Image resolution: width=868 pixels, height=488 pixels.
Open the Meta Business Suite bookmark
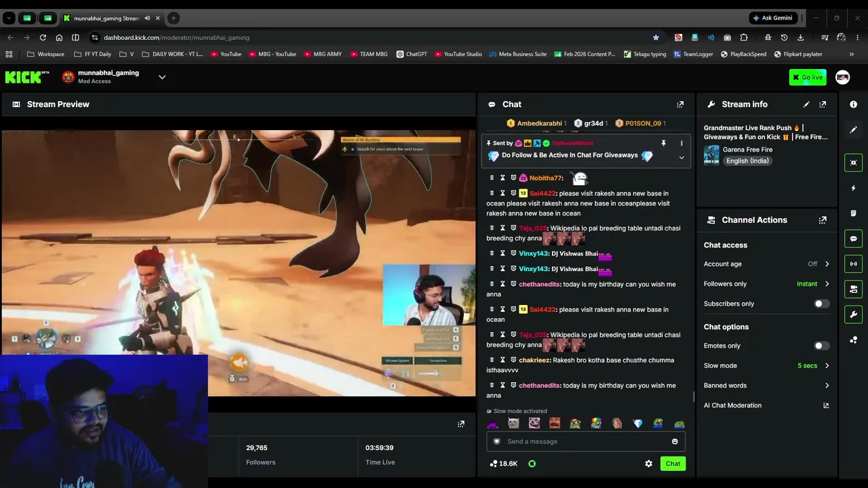[x=518, y=54]
